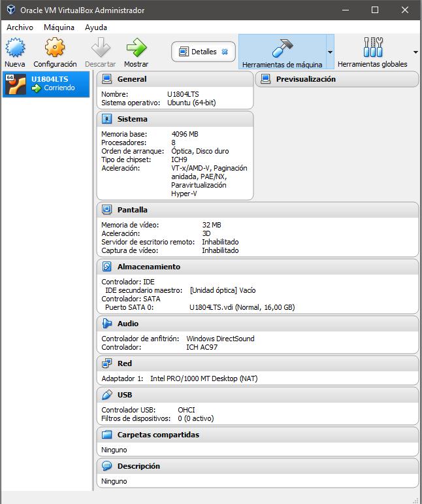Click 'Intel PRO/1000 MT Desktop (NAT)' adapter text
The image size is (422, 504).
coord(204,378)
